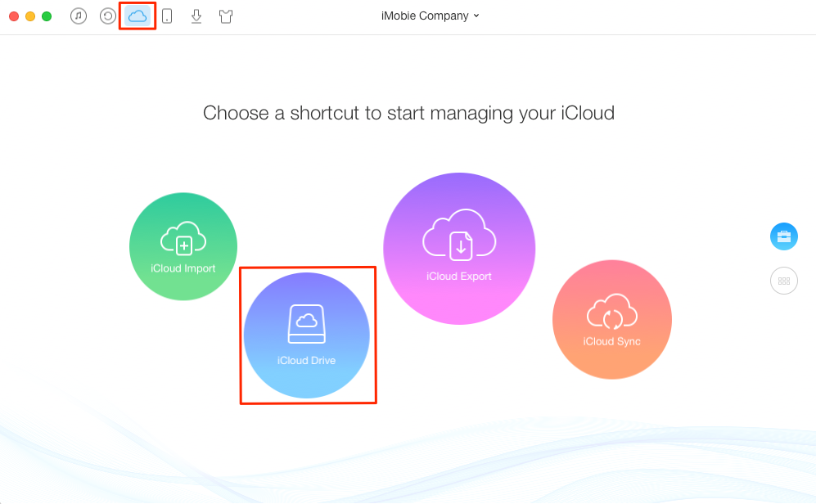
Task: Launch the iCloud Export shortcut
Action: click(459, 249)
